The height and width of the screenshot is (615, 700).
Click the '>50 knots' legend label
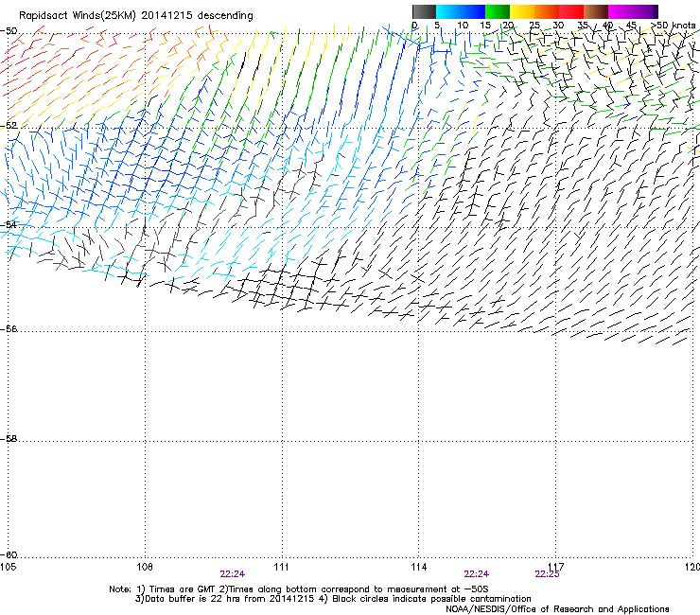(x=673, y=26)
